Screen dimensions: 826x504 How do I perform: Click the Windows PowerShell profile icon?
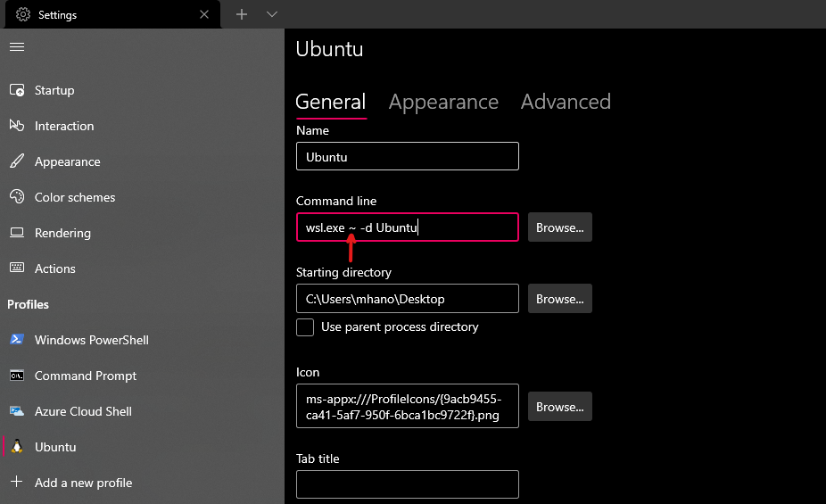(x=17, y=339)
